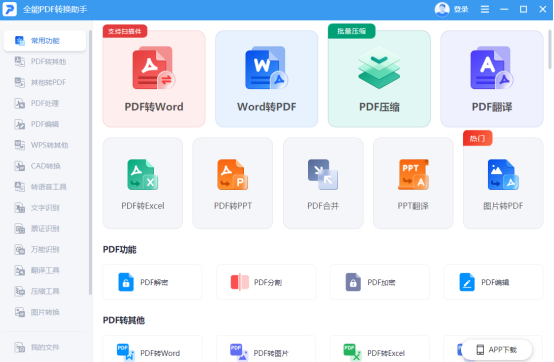This screenshot has width=554, height=362.
Task: Click the user avatar in the title bar
Action: pos(442,9)
